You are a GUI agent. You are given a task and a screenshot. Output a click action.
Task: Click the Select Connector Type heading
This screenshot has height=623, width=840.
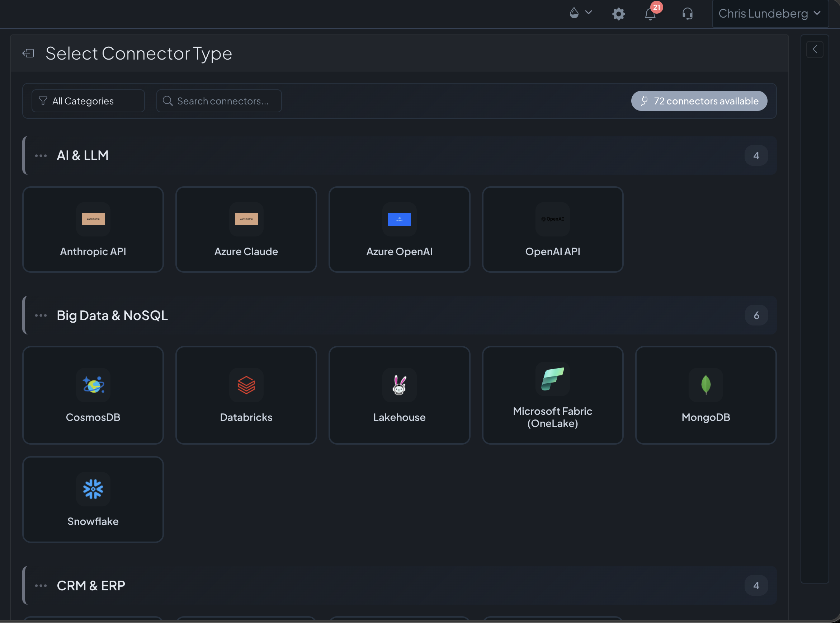click(x=139, y=53)
